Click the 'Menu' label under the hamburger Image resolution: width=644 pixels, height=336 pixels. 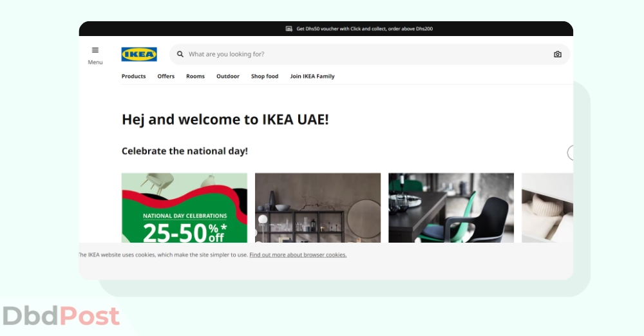click(x=95, y=62)
